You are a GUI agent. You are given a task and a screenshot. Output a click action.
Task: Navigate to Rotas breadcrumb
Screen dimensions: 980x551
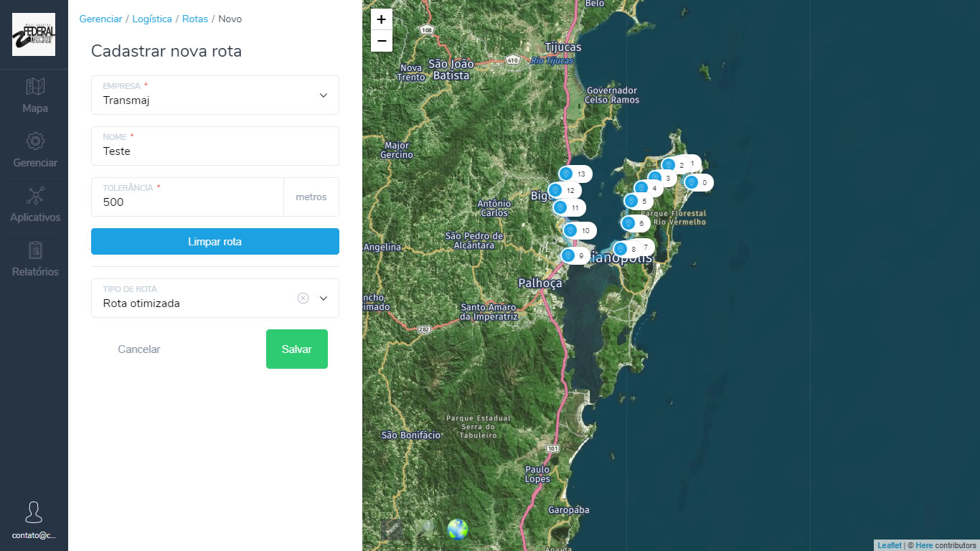[194, 19]
